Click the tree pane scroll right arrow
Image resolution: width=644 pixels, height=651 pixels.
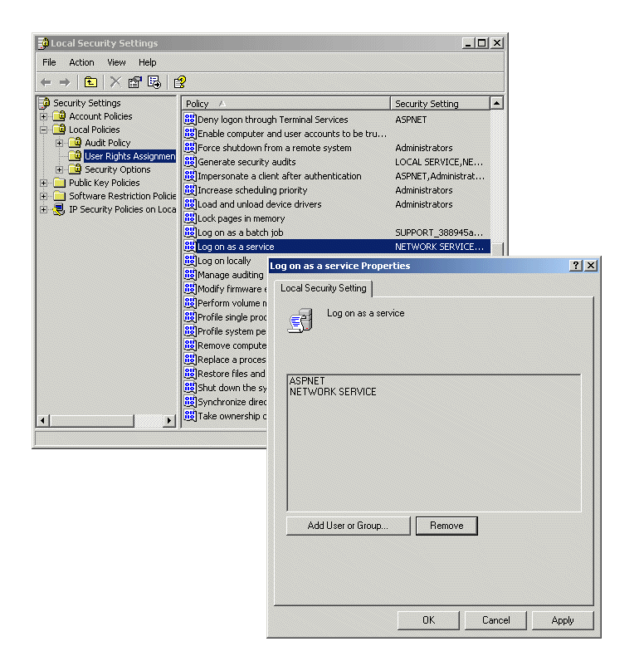pos(169,420)
